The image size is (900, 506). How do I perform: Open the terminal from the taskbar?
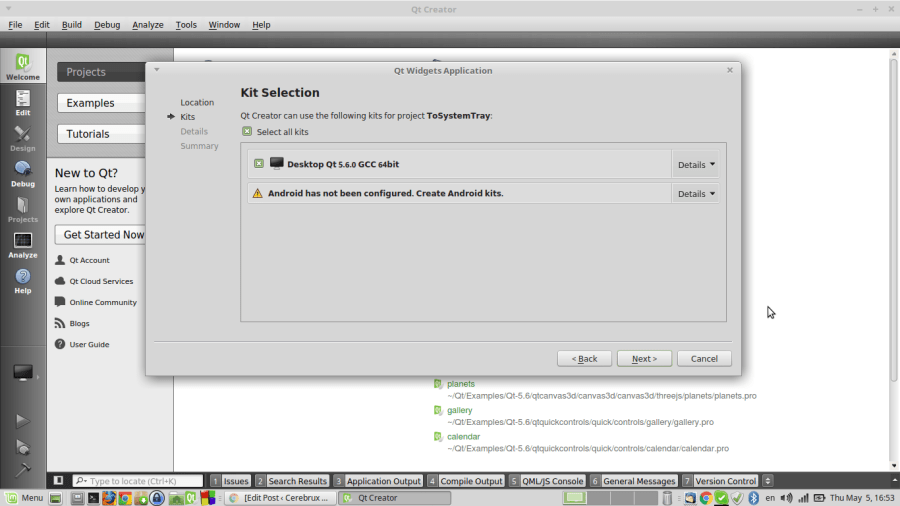(93, 497)
